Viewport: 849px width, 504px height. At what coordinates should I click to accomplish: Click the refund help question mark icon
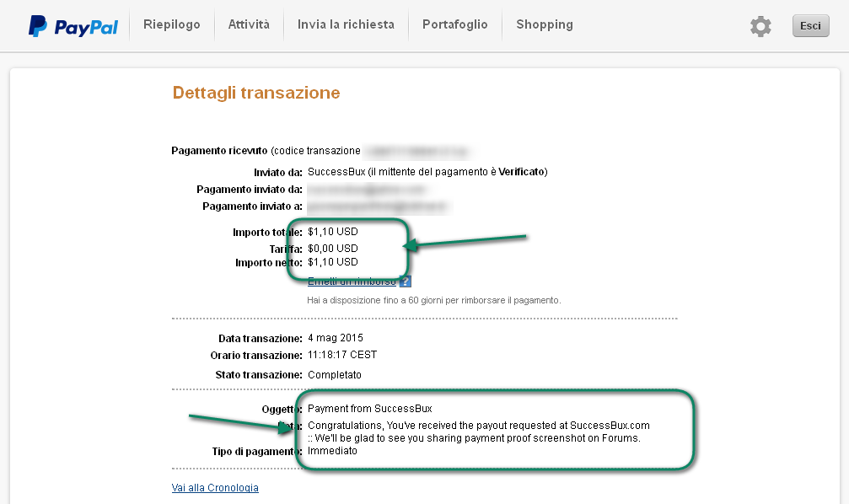pos(405,281)
